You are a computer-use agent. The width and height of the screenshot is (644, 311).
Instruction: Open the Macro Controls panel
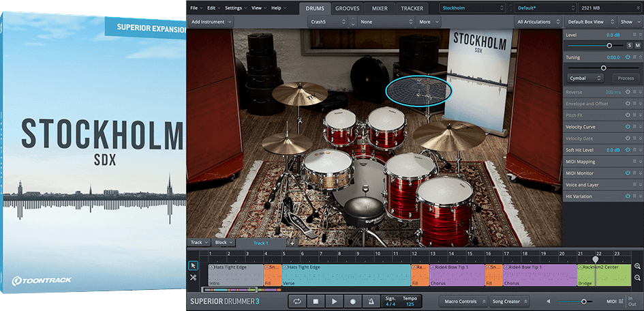tap(463, 301)
